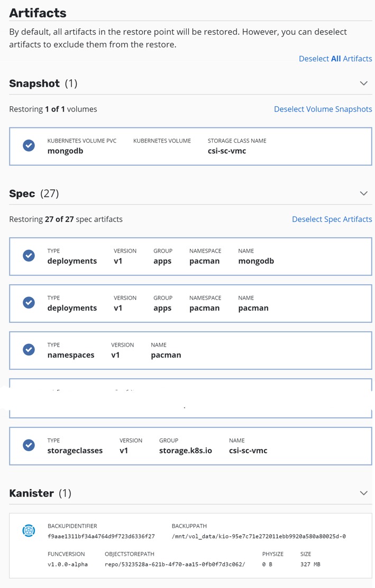
Task: Uncheck the mongodb deployments artifact
Action: pos(29,256)
